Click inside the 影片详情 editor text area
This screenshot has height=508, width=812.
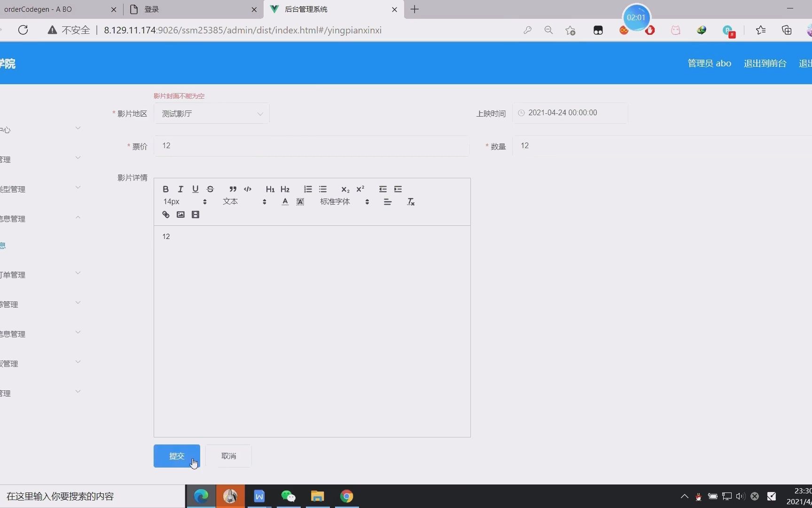[312, 331]
